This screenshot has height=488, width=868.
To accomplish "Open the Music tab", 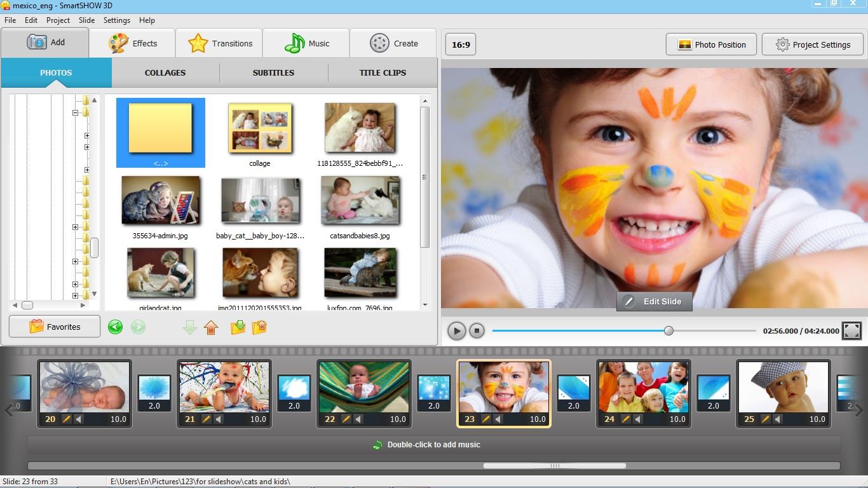I will tap(306, 43).
